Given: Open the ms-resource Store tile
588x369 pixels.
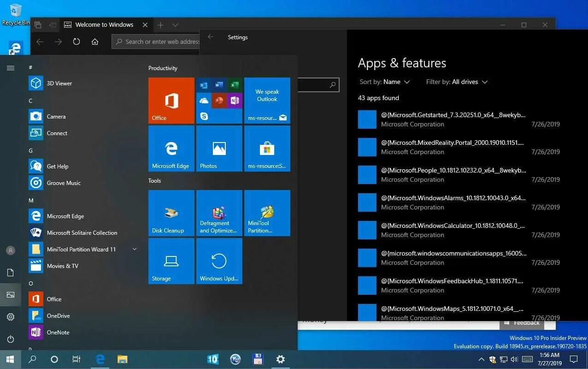Looking at the screenshot, I should tap(267, 149).
